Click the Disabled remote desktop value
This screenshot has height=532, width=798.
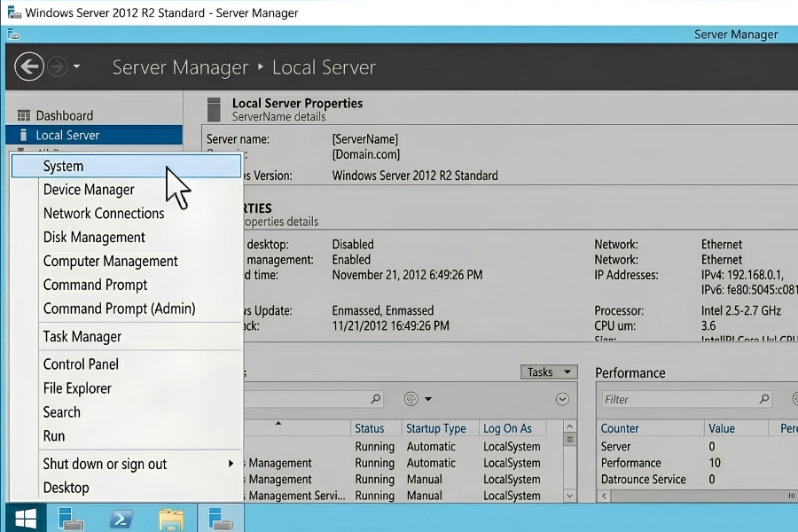click(x=353, y=245)
